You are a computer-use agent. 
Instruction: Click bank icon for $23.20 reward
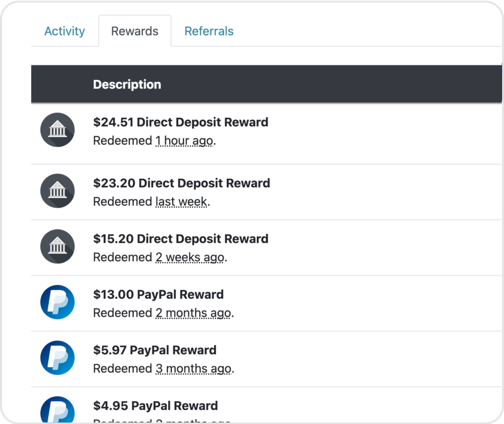[x=57, y=191]
